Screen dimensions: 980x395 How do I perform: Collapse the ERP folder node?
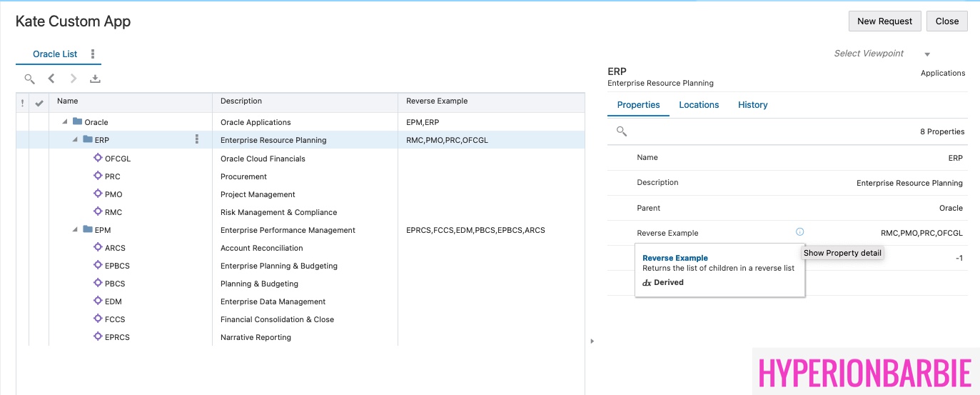(x=76, y=140)
